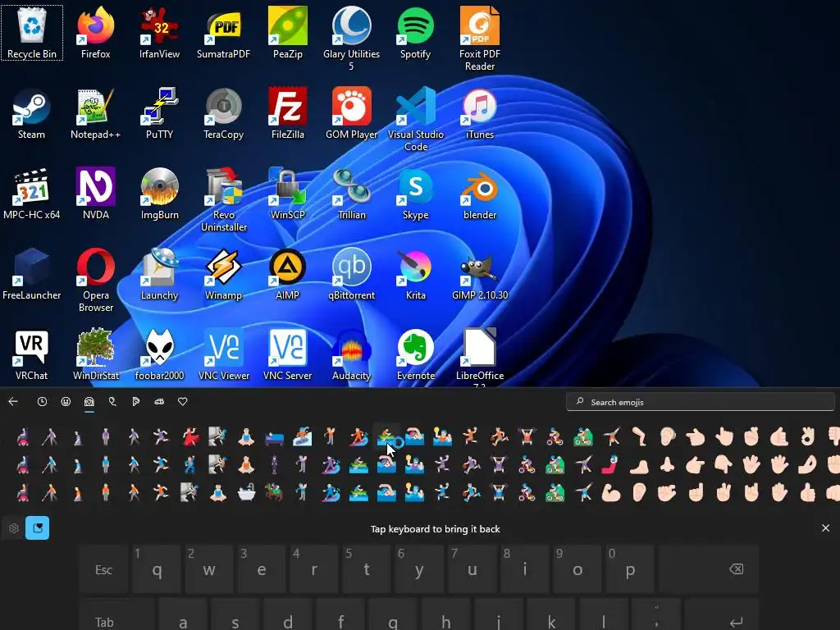Select the Evernote desktop shortcut
The image size is (840, 630).
coord(415,354)
